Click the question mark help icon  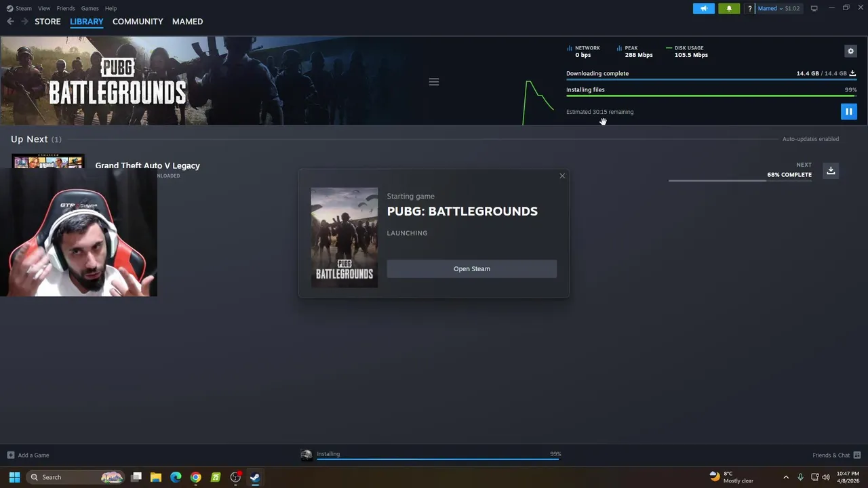tap(749, 8)
